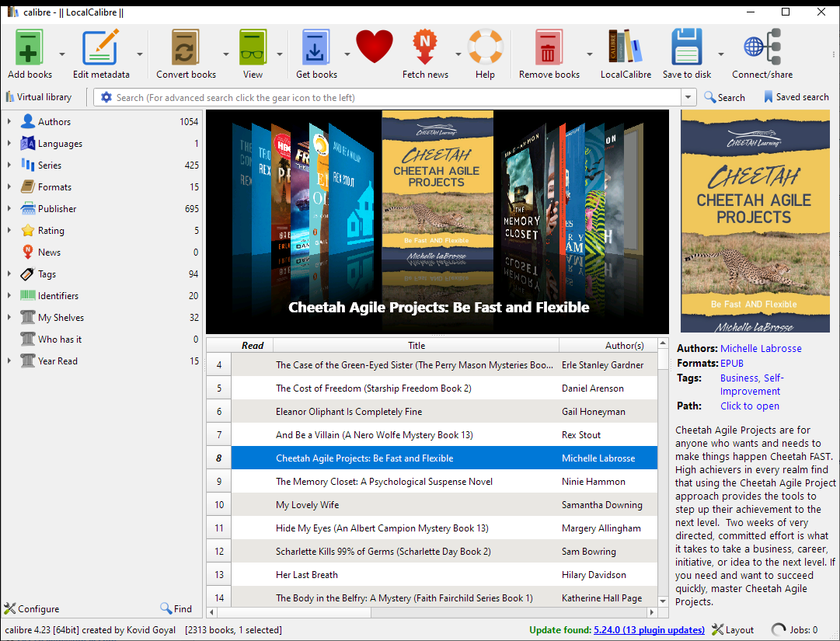This screenshot has width=840, height=641.
Task: Click the Virtual library button
Action: point(39,97)
